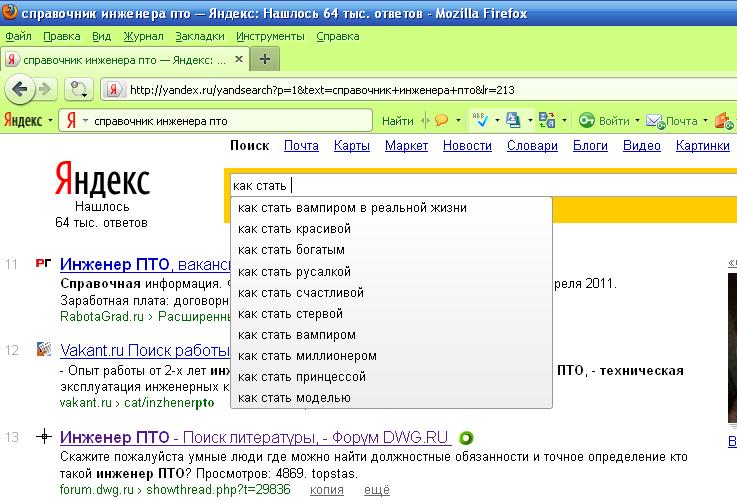The image size is (737, 501).
Task: Select suggestion 'как стать богатым'
Action: click(x=392, y=250)
